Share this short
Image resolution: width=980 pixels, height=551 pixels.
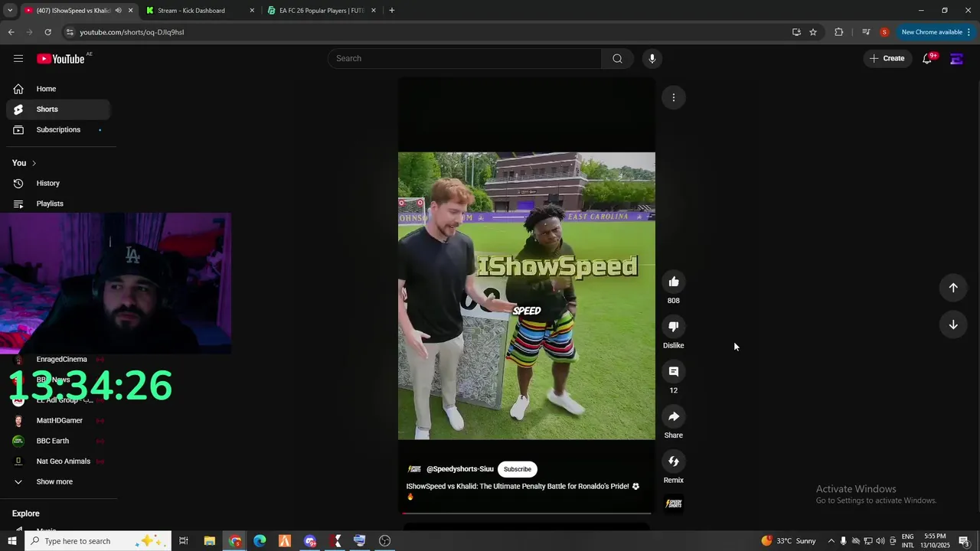[x=674, y=416]
